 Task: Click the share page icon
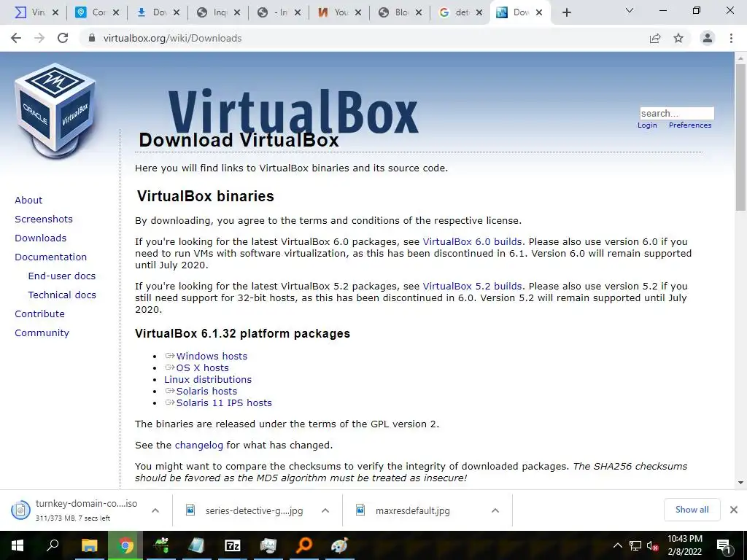(655, 38)
